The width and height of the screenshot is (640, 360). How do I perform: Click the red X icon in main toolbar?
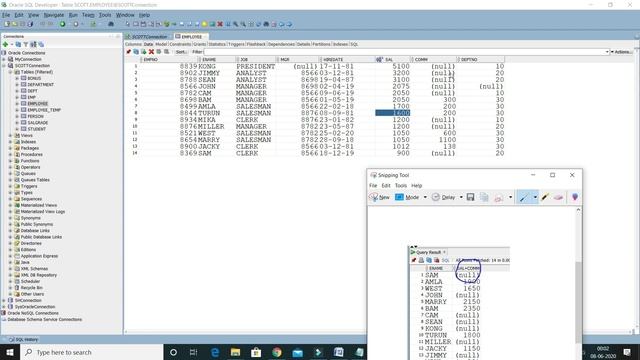pos(220,24)
